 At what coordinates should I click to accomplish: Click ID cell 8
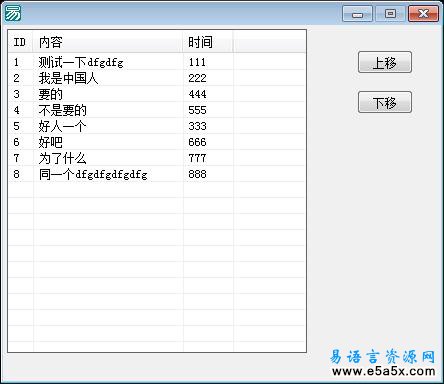click(16, 174)
